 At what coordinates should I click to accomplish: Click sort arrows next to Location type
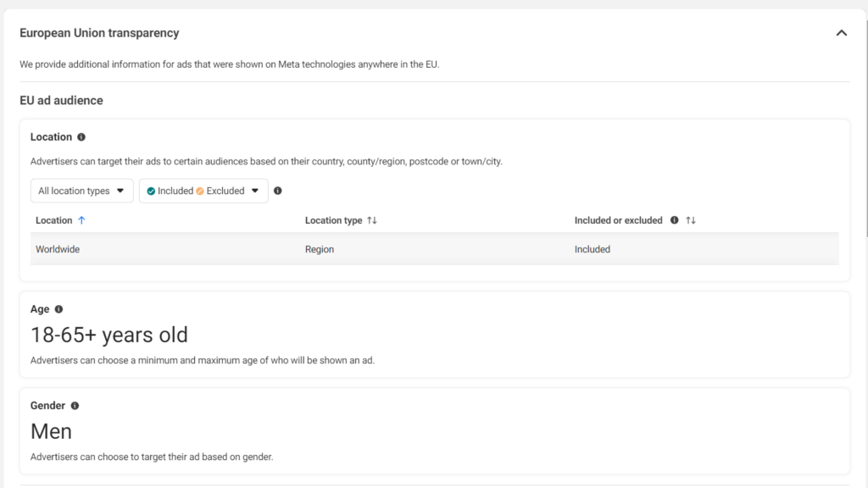coord(372,220)
